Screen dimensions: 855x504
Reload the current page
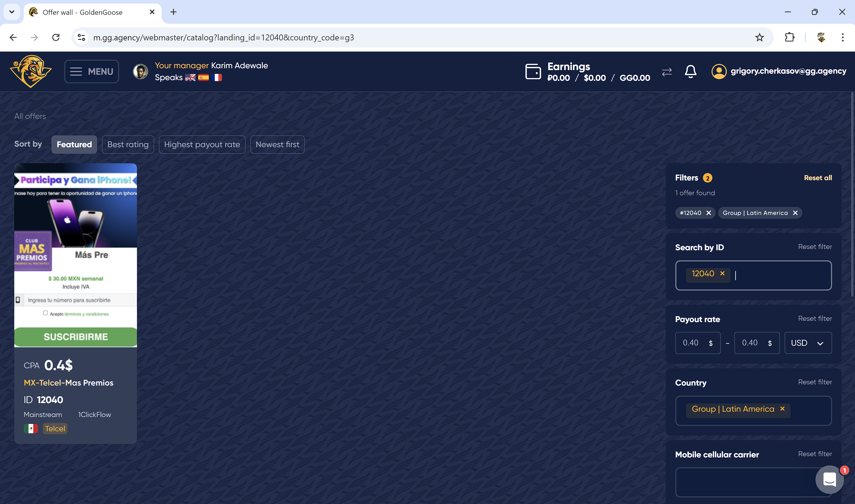[x=56, y=37]
